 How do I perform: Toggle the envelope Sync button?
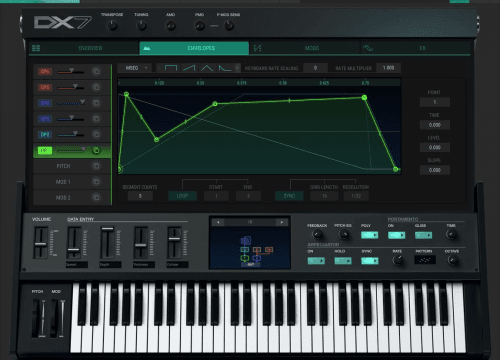point(289,196)
